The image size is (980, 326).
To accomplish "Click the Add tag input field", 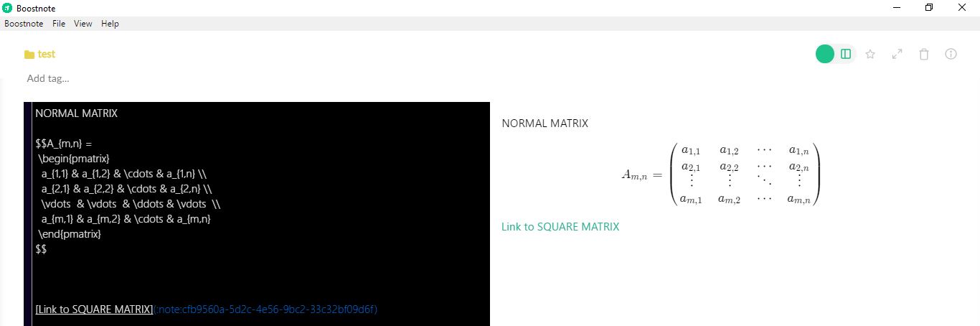I will (x=48, y=78).
